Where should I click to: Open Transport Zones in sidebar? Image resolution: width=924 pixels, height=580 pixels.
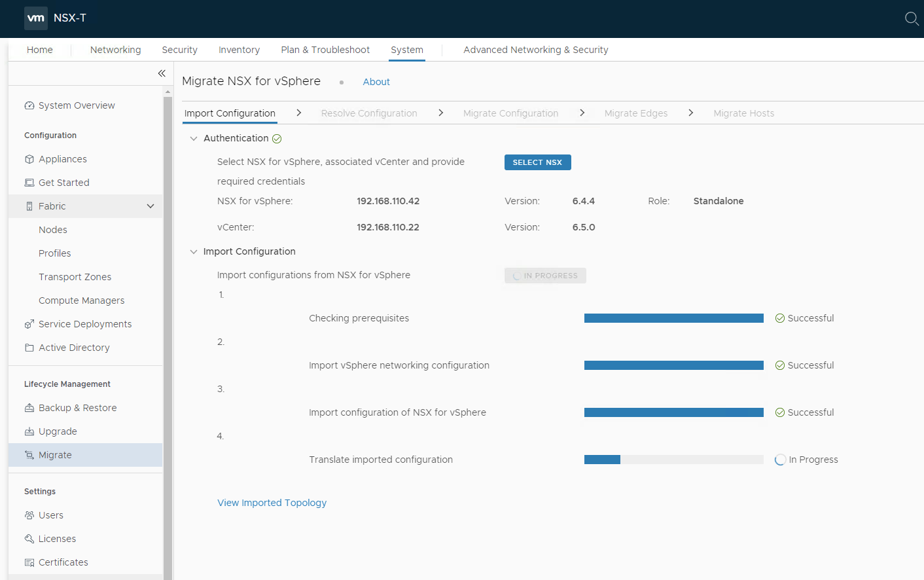point(75,277)
